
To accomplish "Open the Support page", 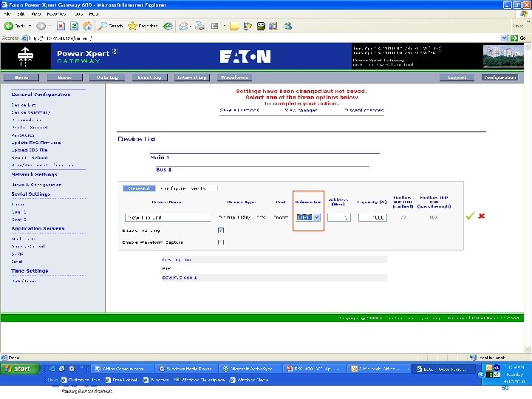I will pyautogui.click(x=457, y=78).
